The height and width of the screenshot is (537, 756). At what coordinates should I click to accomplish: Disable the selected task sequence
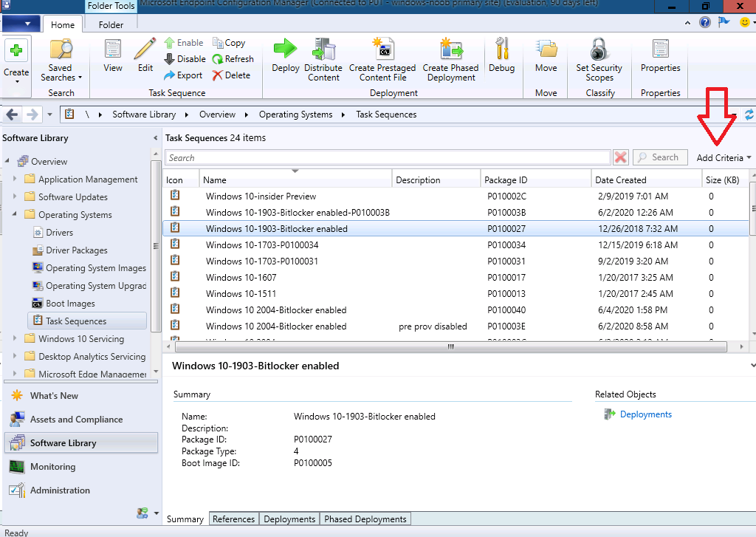coord(185,59)
